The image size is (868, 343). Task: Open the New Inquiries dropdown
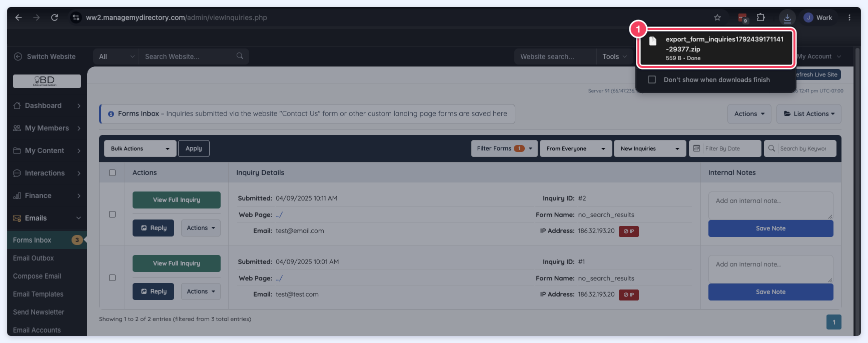pyautogui.click(x=650, y=148)
